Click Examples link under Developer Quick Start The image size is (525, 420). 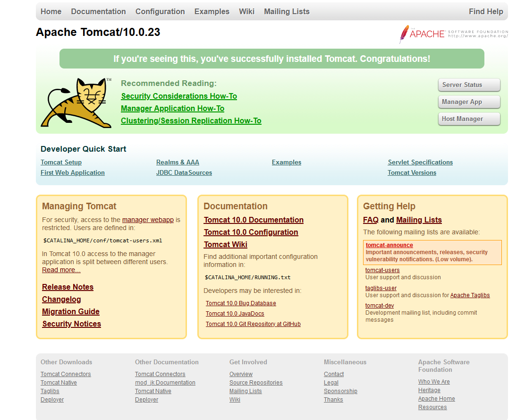coord(287,162)
